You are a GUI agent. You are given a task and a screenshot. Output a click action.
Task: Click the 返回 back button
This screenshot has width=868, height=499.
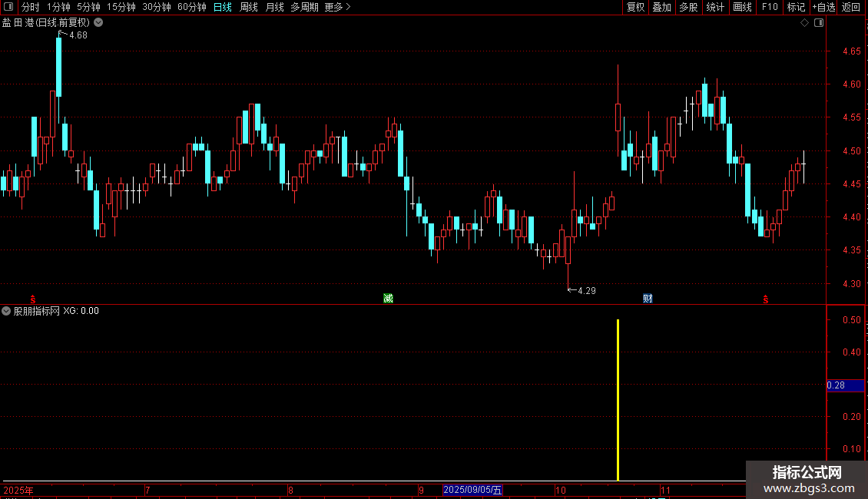click(x=851, y=7)
